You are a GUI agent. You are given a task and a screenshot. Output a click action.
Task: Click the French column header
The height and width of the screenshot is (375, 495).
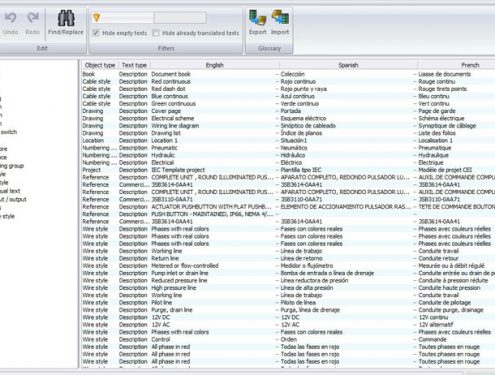click(470, 65)
